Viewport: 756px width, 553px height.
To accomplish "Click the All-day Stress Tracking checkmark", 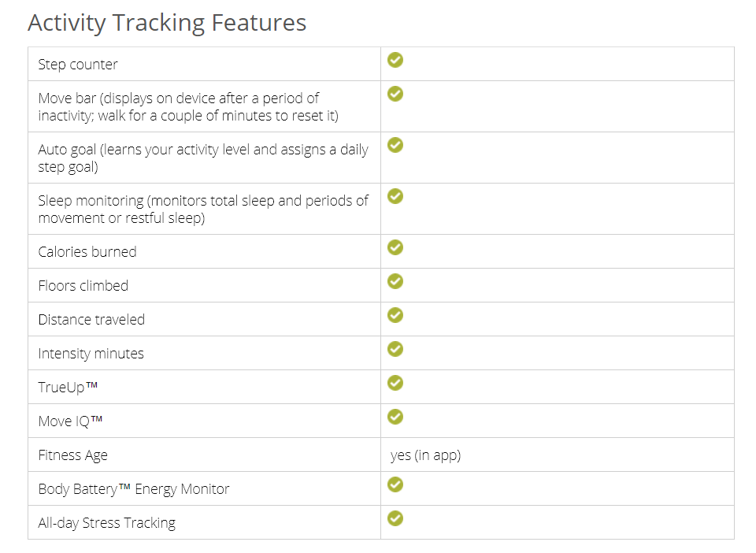I will pyautogui.click(x=395, y=518).
